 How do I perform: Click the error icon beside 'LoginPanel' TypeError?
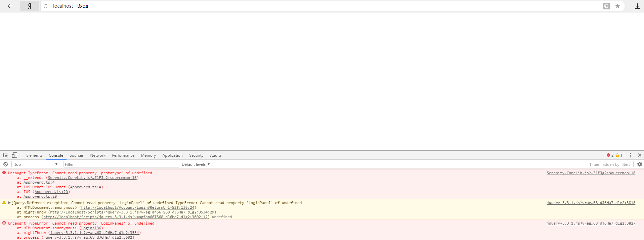(4, 223)
